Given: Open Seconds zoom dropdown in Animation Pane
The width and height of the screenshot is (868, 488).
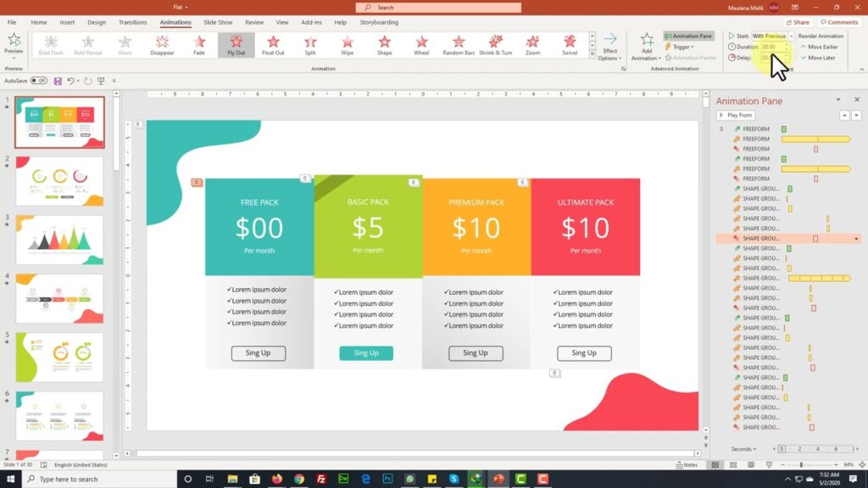Looking at the screenshot, I should click(x=743, y=449).
